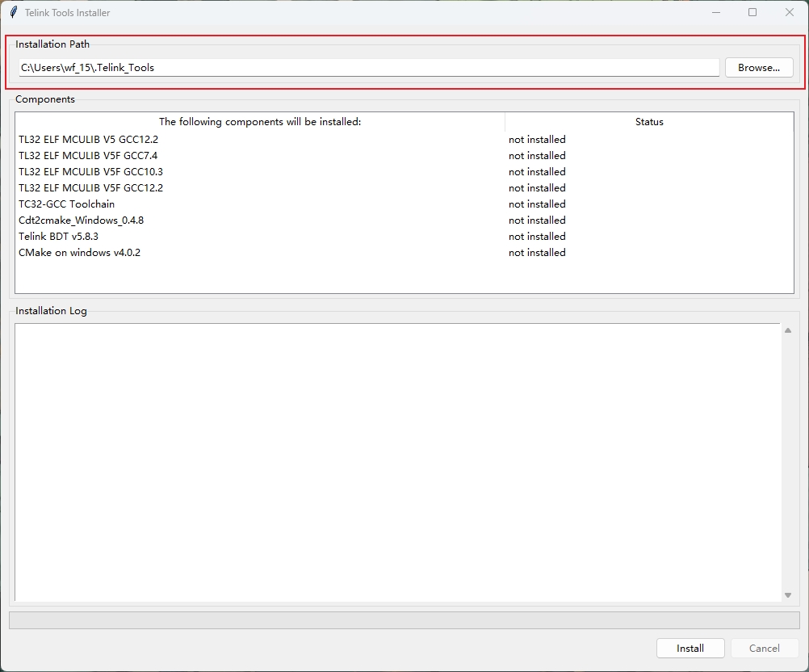Click the Status column header
The height and width of the screenshot is (672, 809).
(x=649, y=122)
